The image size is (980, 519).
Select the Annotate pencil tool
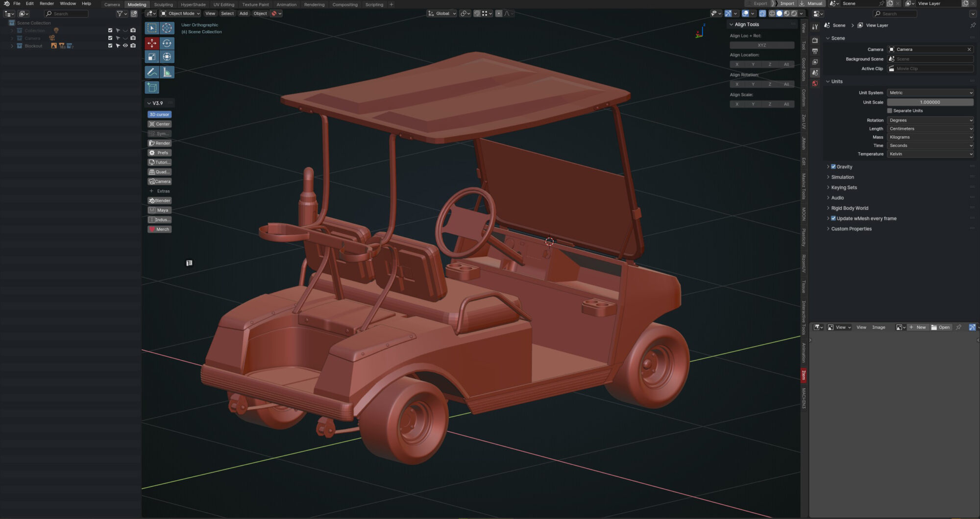click(152, 73)
